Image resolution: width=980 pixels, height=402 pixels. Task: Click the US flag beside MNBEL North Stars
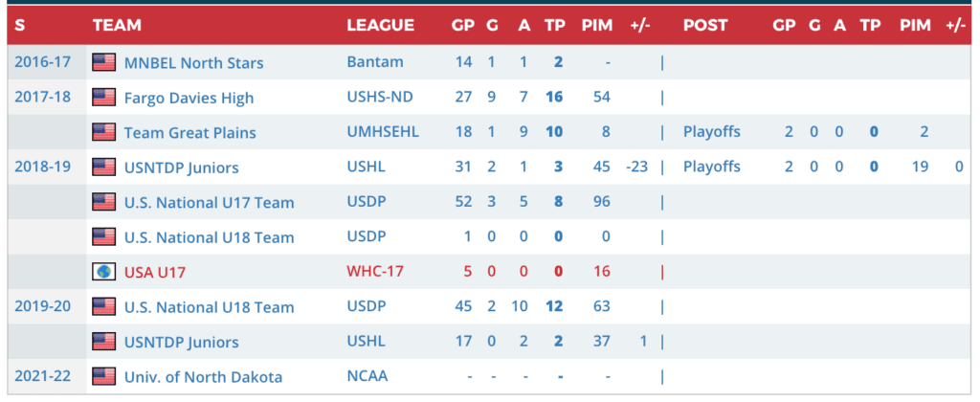(x=103, y=62)
